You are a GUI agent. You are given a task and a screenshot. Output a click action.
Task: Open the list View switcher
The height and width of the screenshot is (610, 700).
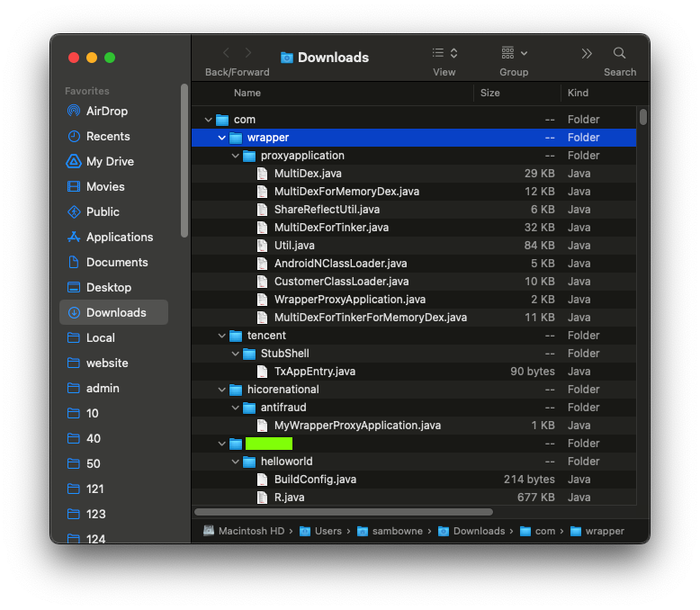[444, 53]
